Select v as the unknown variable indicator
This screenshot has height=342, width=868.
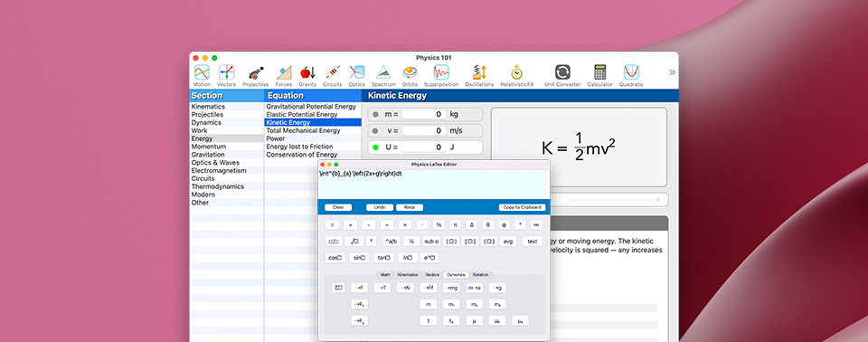click(x=375, y=131)
